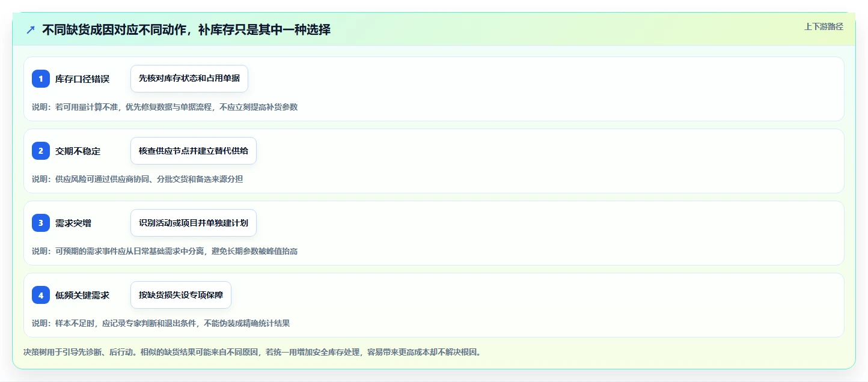The image size is (868, 382).
Task: Select step number 4 badge
Action: click(41, 295)
